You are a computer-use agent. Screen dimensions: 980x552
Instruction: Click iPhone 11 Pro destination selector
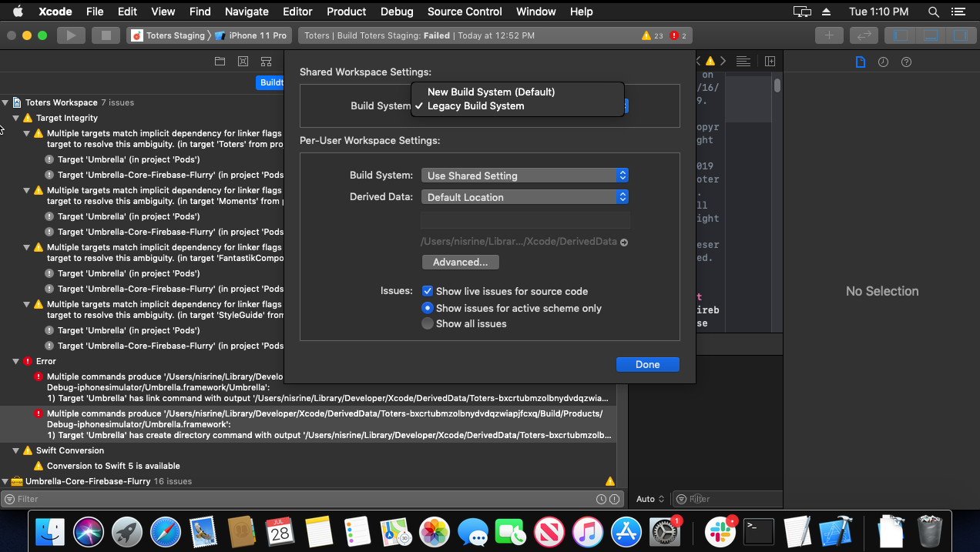coord(251,35)
